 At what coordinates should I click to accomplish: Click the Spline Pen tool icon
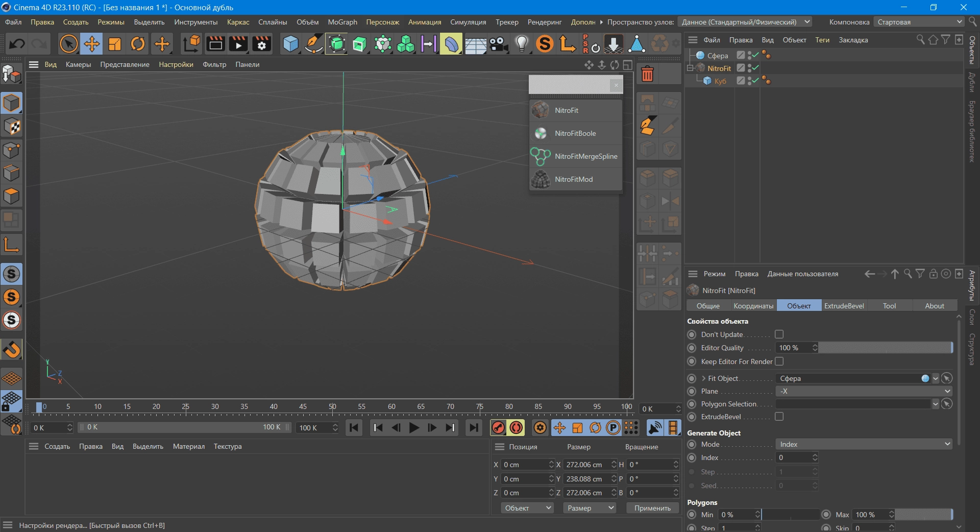pyautogui.click(x=313, y=44)
